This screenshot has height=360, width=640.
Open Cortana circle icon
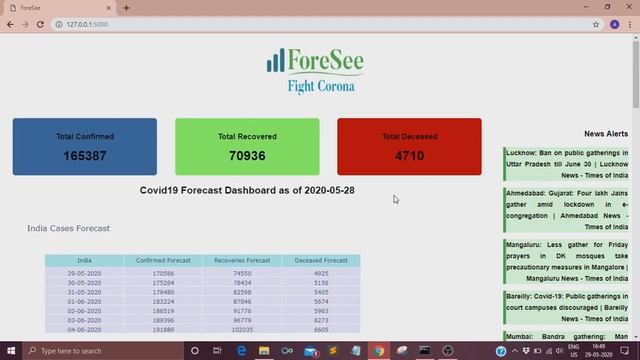click(195, 351)
